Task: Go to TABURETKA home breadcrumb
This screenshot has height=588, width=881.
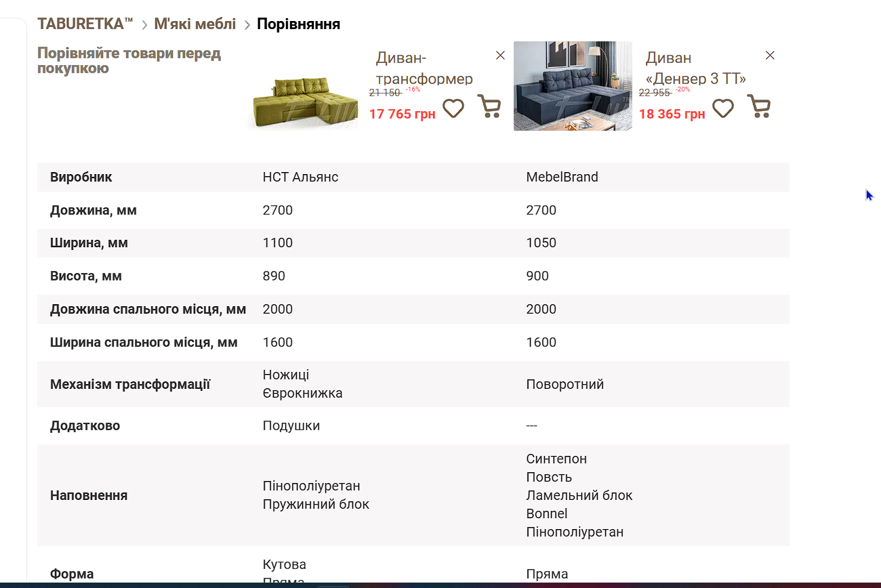Action: [x=85, y=24]
